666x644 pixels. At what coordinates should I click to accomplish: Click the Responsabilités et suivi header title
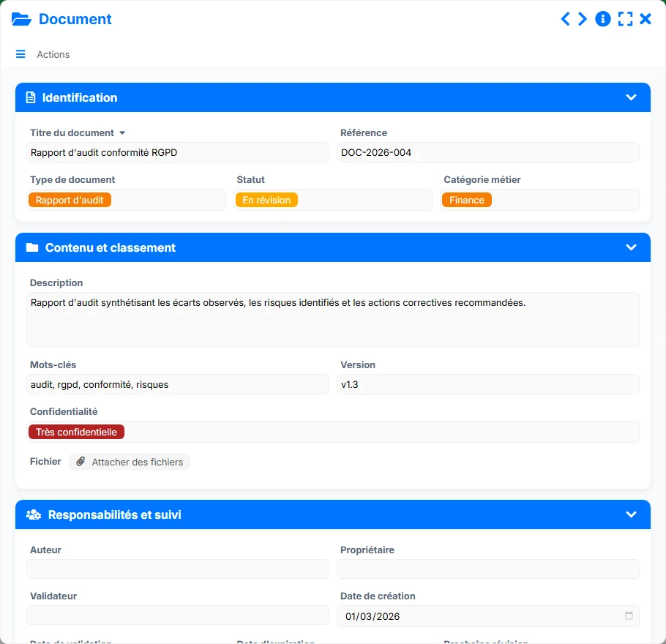(x=115, y=515)
